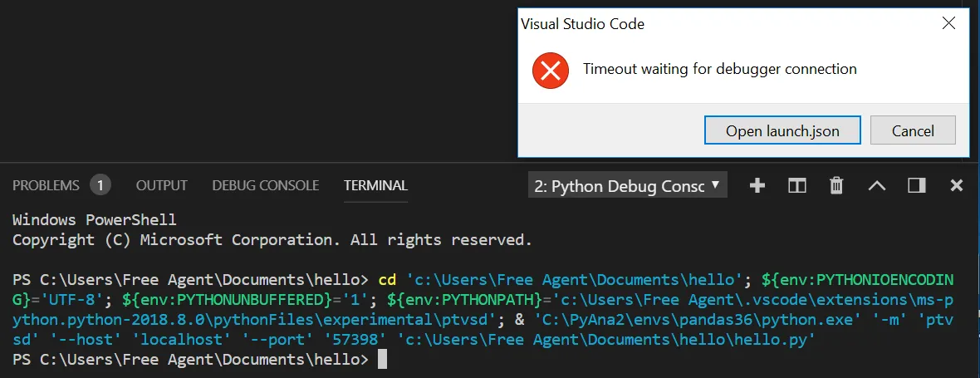
Task: Maximize the panel with the up chevron
Action: [x=877, y=185]
